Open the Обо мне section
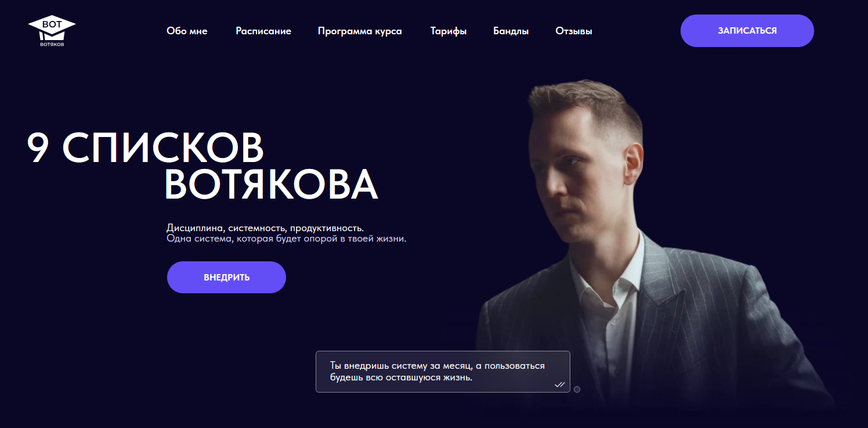The image size is (868, 428). (x=187, y=31)
